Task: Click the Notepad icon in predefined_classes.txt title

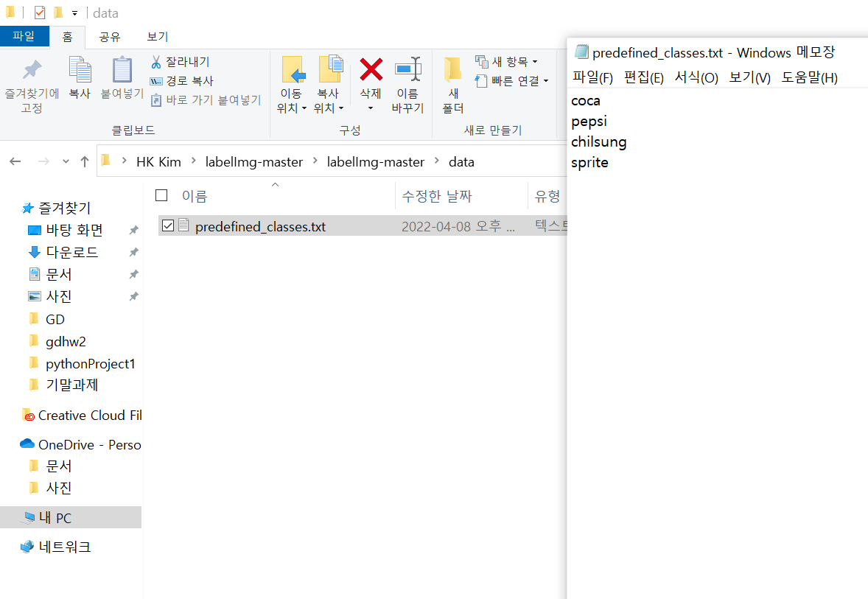Action: click(581, 52)
